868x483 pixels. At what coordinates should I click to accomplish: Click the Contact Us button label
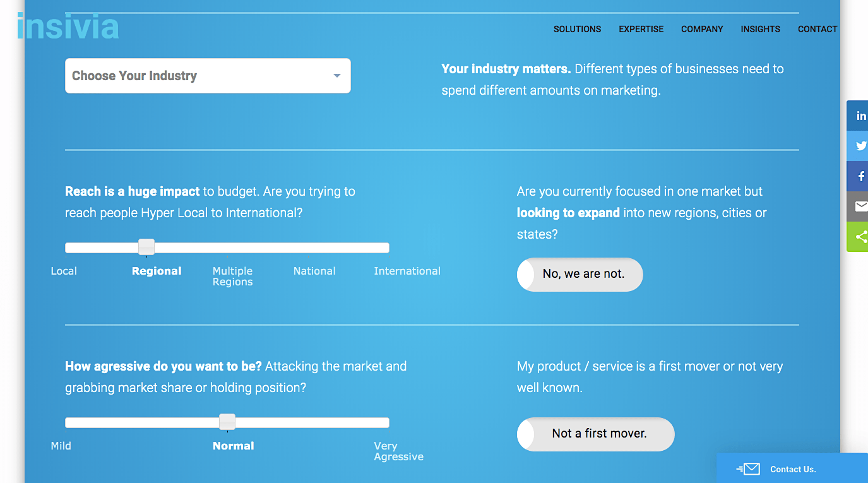point(793,469)
